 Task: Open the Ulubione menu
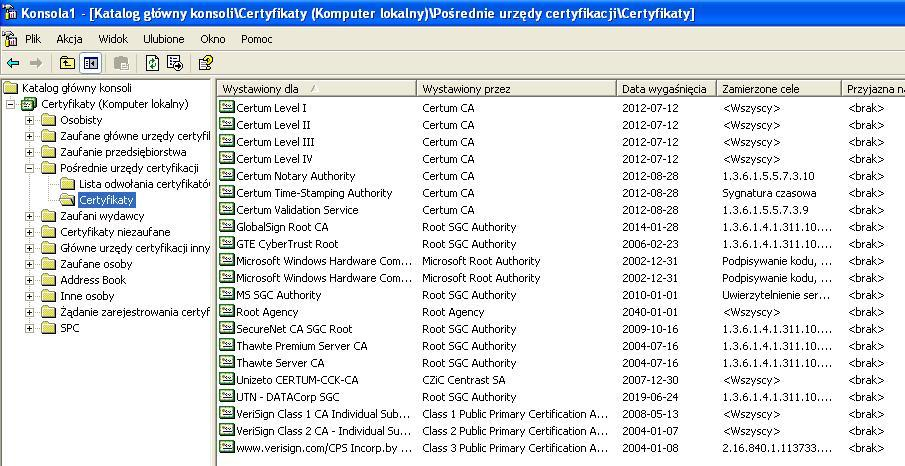(x=164, y=39)
